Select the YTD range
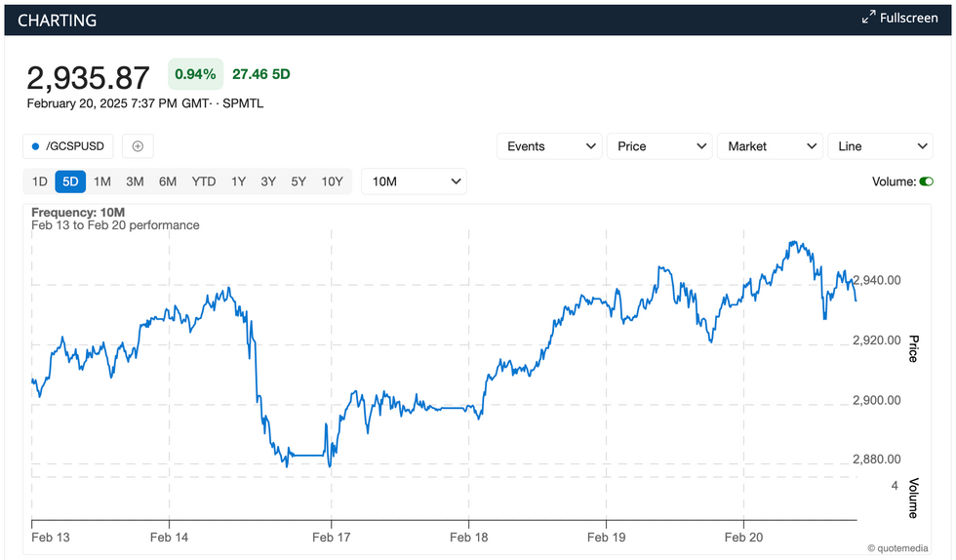Image resolution: width=956 pixels, height=560 pixels. 204,181
